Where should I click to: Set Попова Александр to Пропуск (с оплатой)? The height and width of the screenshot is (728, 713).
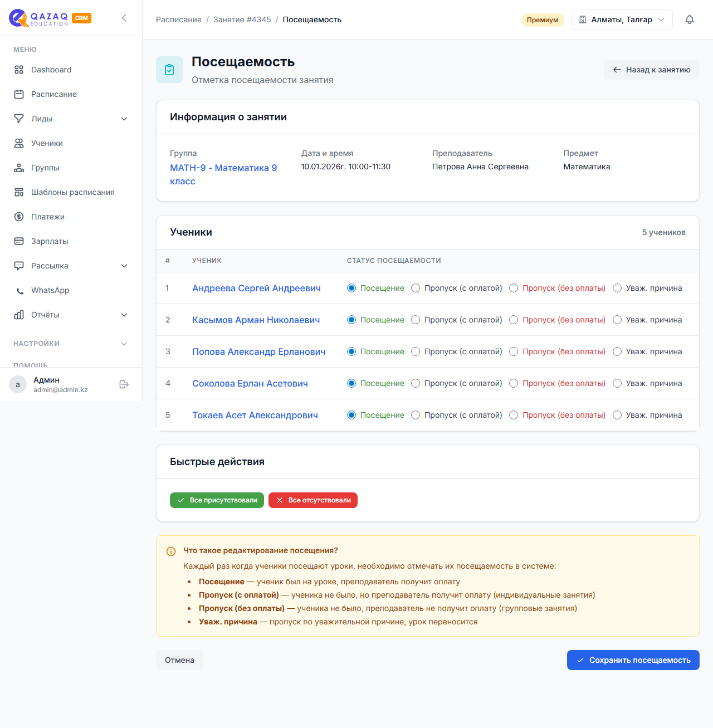point(416,351)
